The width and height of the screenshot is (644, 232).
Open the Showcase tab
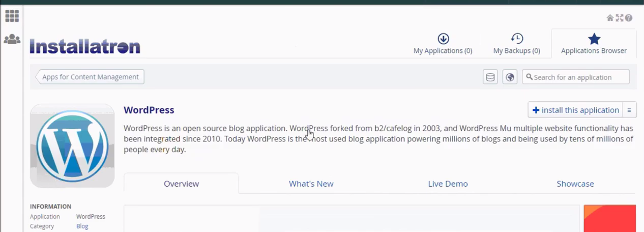[575, 184]
